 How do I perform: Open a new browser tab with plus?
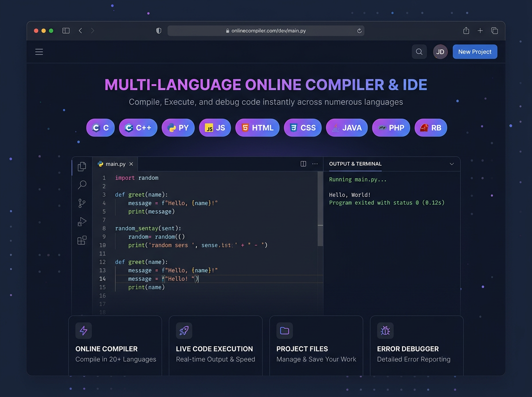[480, 31]
